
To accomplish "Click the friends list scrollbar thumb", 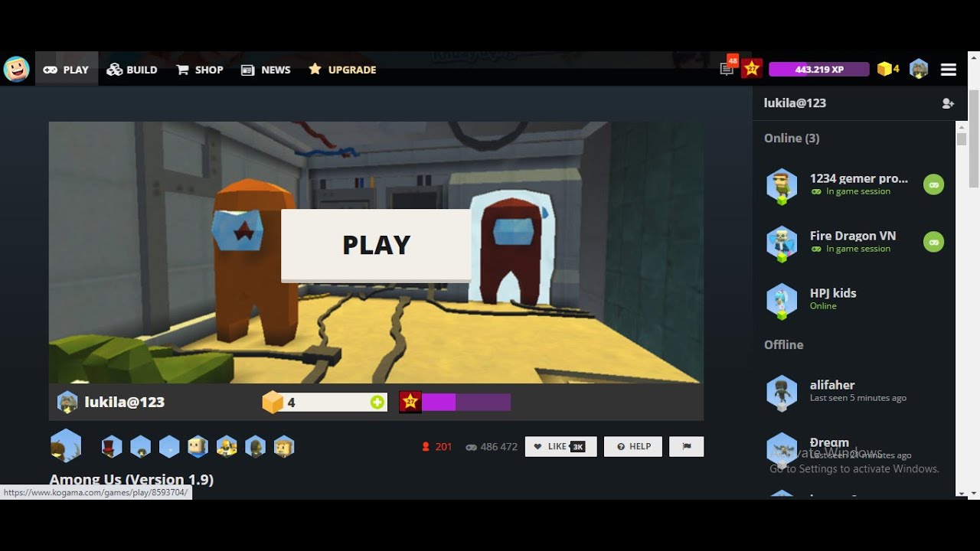I will (962, 139).
